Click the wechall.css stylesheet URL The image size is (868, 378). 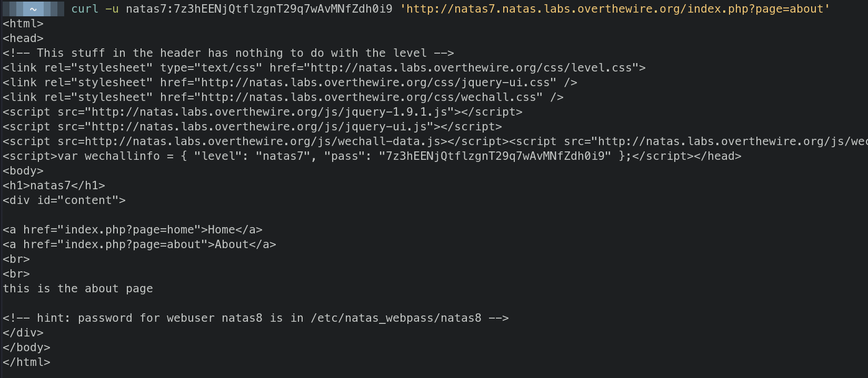372,97
